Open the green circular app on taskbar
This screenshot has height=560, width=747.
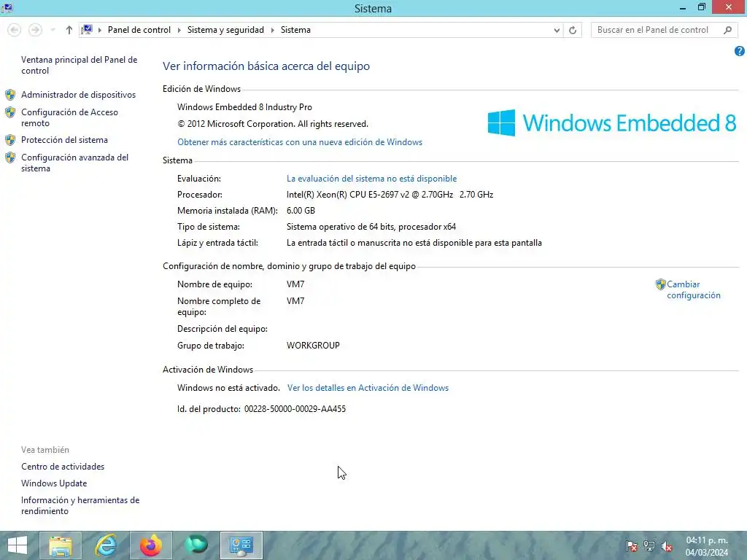(196, 545)
